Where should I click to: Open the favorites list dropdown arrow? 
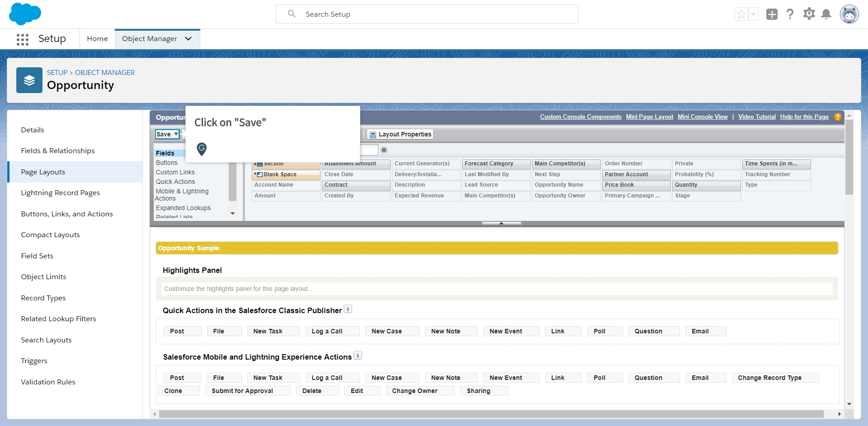point(753,14)
